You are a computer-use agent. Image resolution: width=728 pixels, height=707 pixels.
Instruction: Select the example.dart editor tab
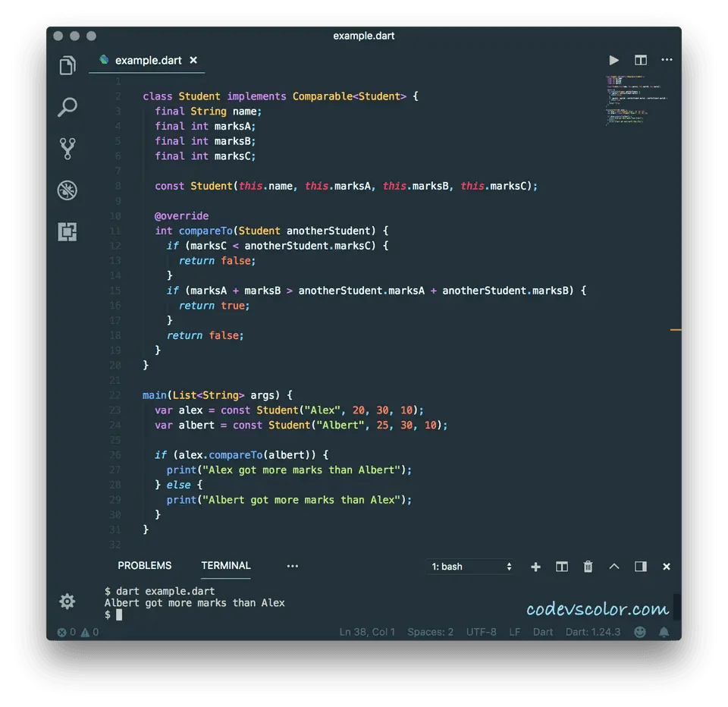point(148,61)
